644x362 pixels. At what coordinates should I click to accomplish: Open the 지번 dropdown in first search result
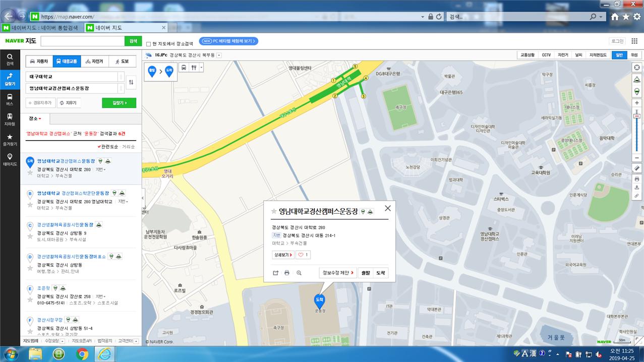point(100,169)
